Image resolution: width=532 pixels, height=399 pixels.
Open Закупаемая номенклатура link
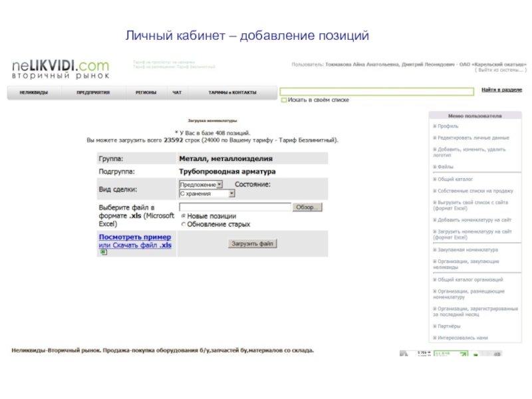click(468, 250)
